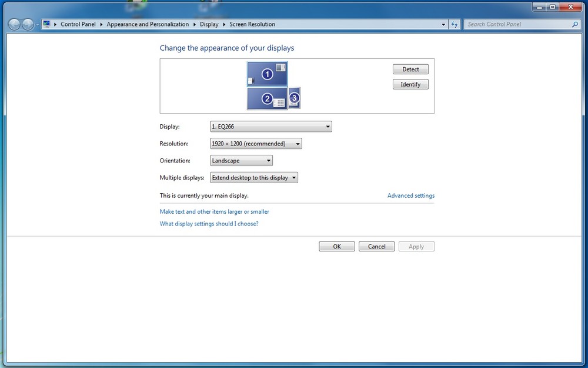Click the Detect button

tap(410, 69)
